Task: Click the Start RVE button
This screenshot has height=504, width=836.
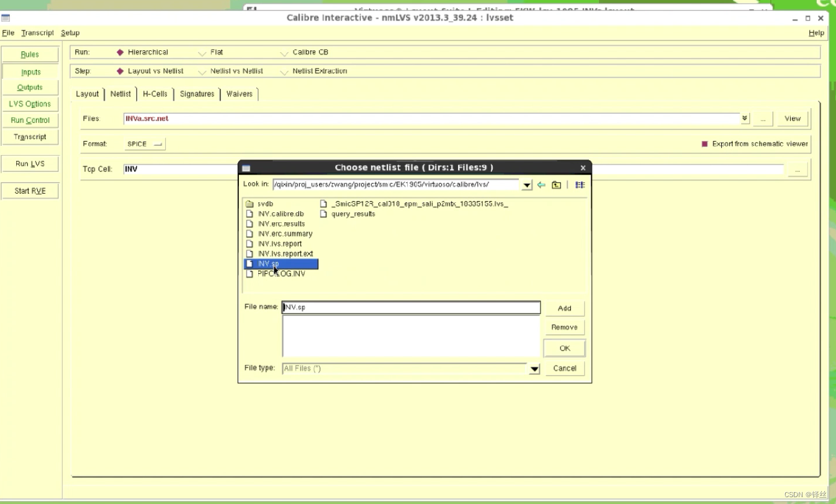Action: (30, 191)
